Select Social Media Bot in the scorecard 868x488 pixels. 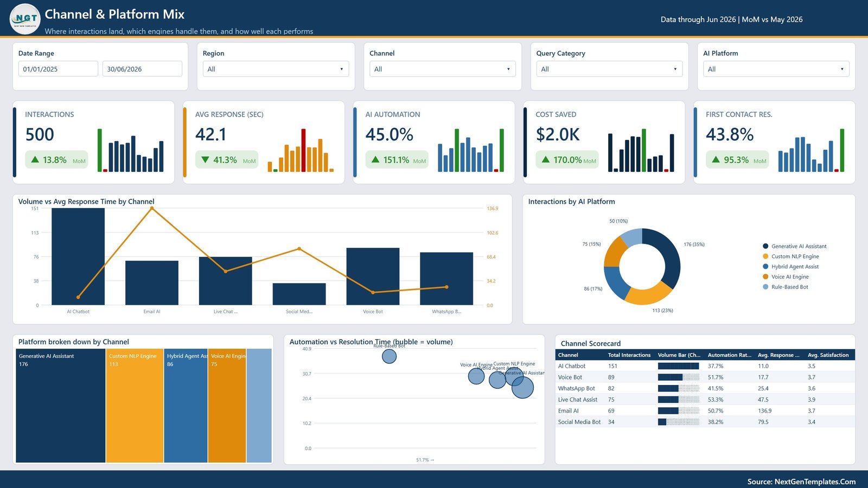coord(579,422)
